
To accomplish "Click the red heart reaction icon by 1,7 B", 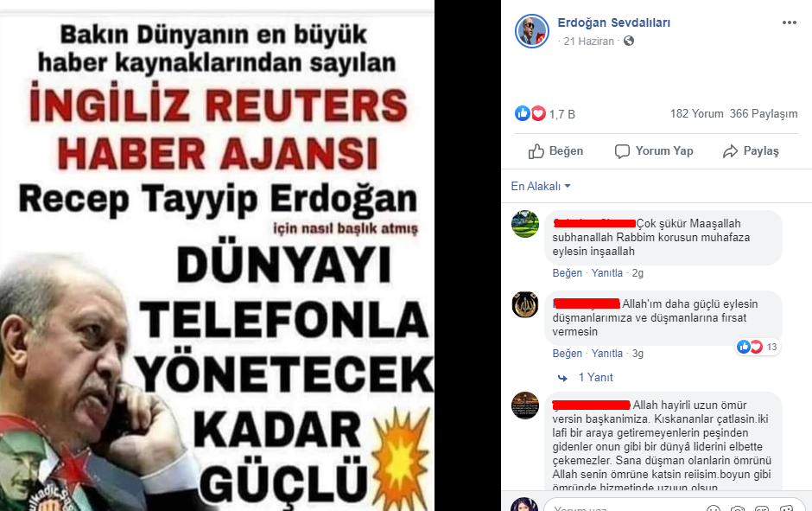I will (x=538, y=113).
